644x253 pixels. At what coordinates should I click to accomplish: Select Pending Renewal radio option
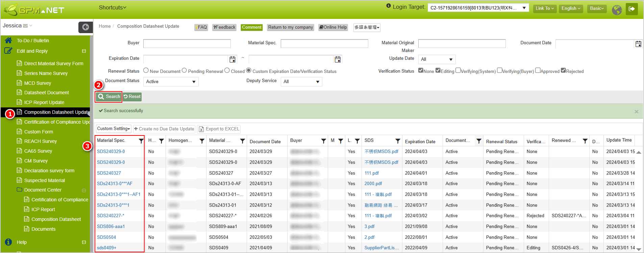tap(184, 70)
